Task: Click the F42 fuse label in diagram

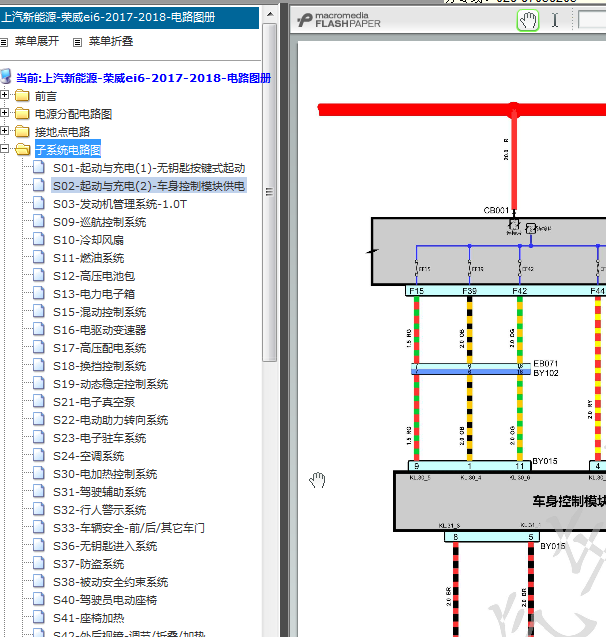Action: (x=519, y=291)
